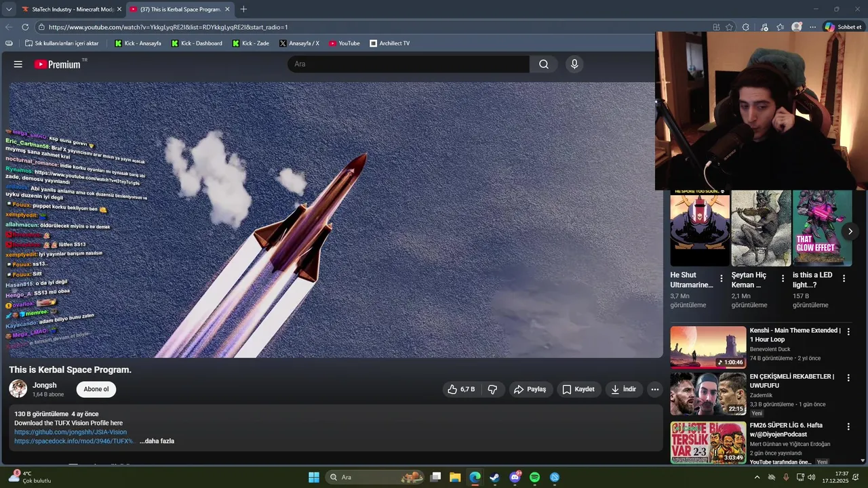
Task: Open Spotify from the taskbar
Action: click(x=534, y=477)
